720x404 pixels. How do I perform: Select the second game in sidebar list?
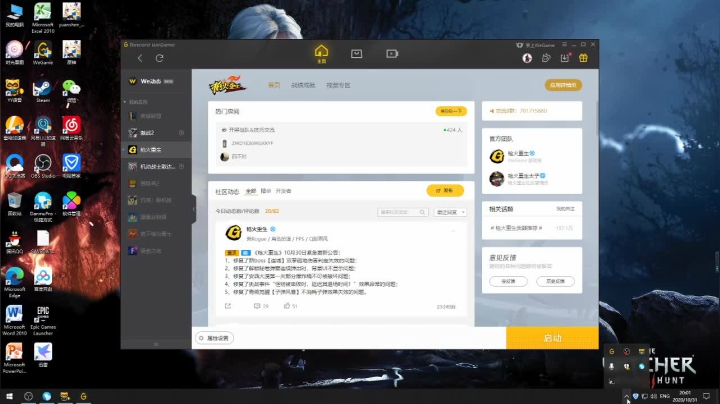pyautogui.click(x=157, y=133)
